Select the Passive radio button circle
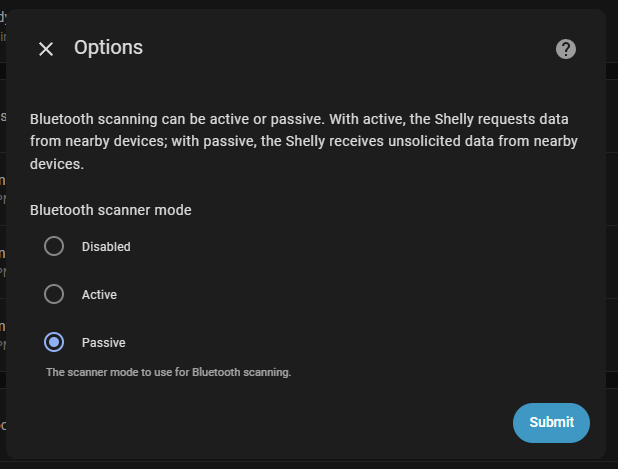This screenshot has width=618, height=469. (x=54, y=342)
